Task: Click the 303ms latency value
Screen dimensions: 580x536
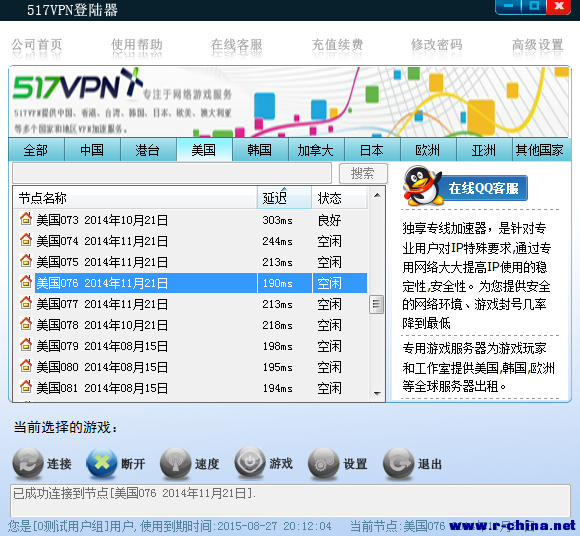Action: (277, 220)
